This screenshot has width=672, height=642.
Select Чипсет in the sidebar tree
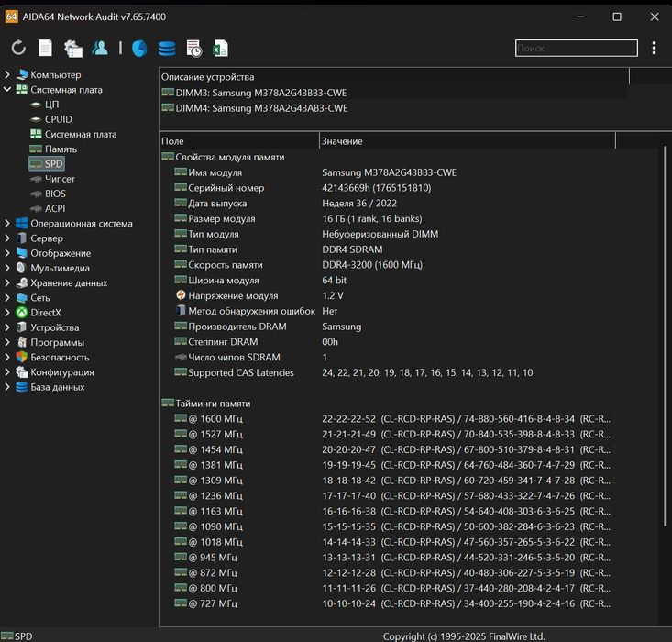tap(60, 179)
